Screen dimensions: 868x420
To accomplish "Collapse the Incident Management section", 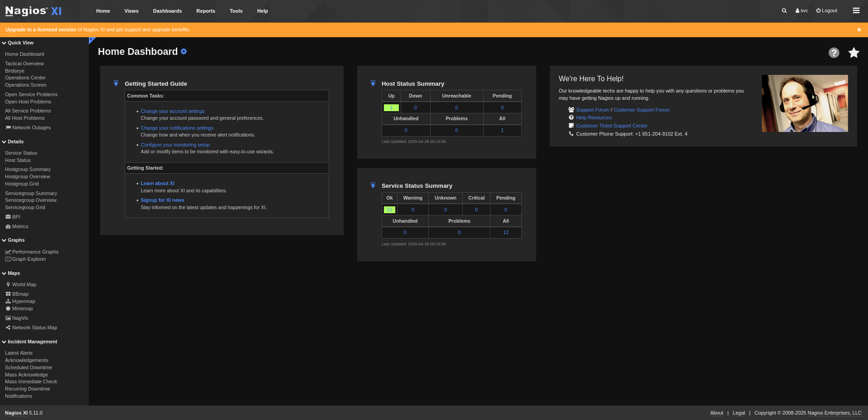I will pos(29,342).
